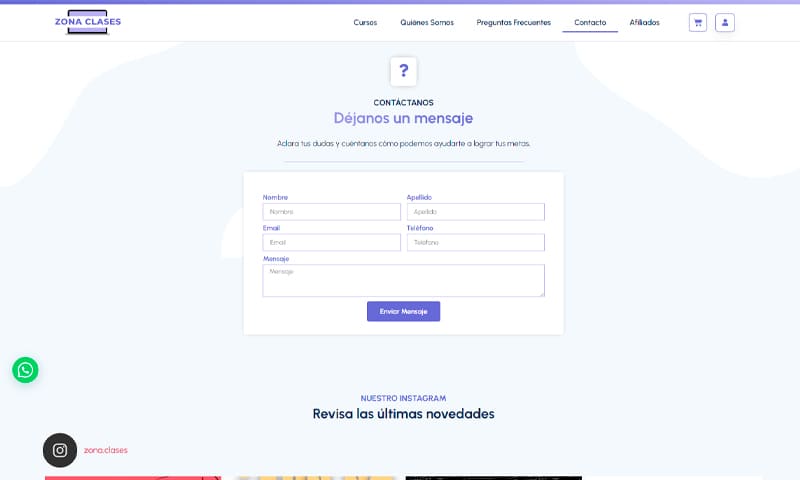Open the Cursos menu item

[365, 22]
